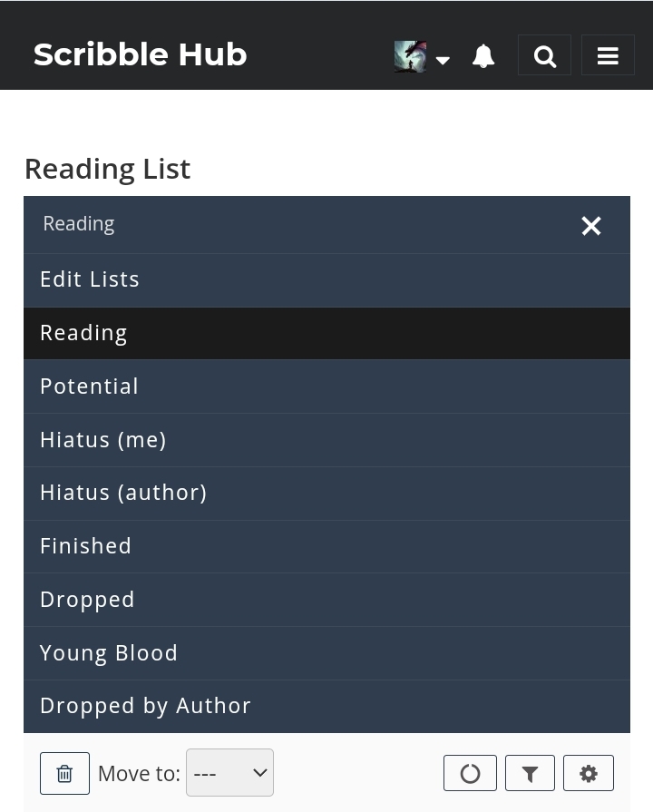Click the profile avatar picture
The height and width of the screenshot is (812, 653).
[411, 55]
